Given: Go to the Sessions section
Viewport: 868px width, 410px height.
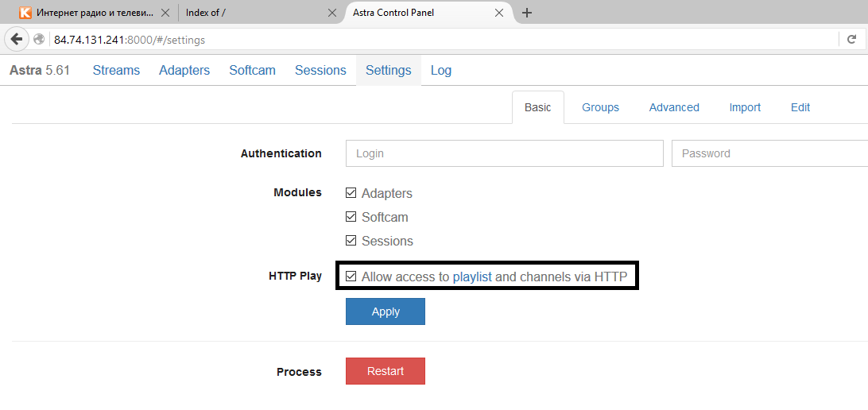Looking at the screenshot, I should point(320,70).
